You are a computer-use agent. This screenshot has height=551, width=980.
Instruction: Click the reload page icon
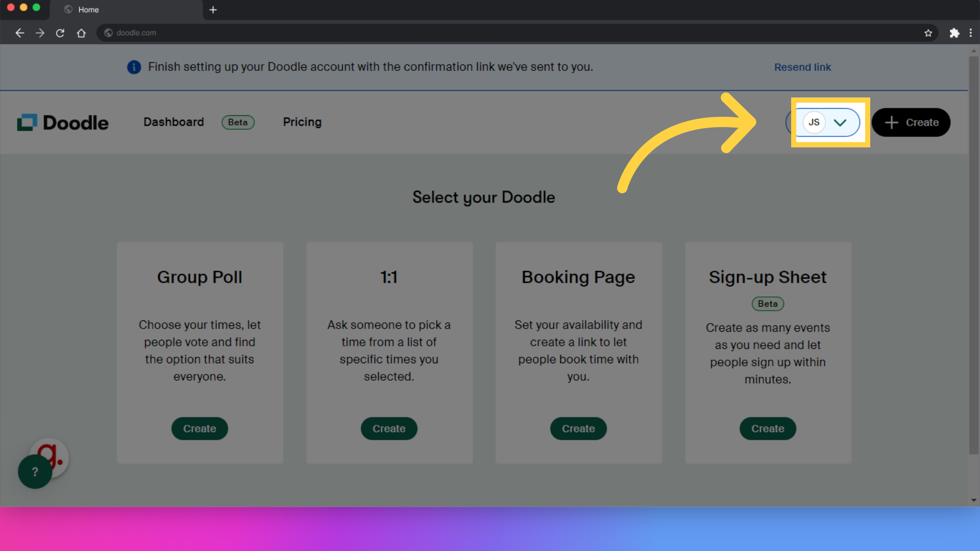coord(60,32)
